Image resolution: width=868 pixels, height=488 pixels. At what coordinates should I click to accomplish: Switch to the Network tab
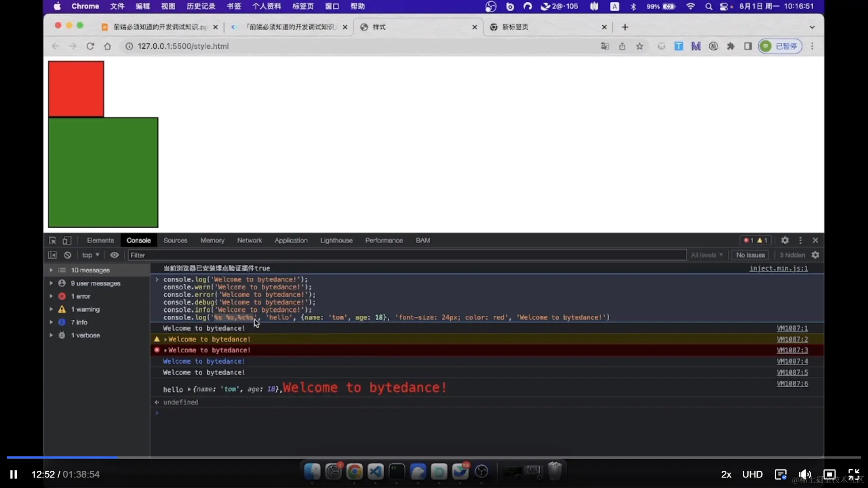(249, 240)
